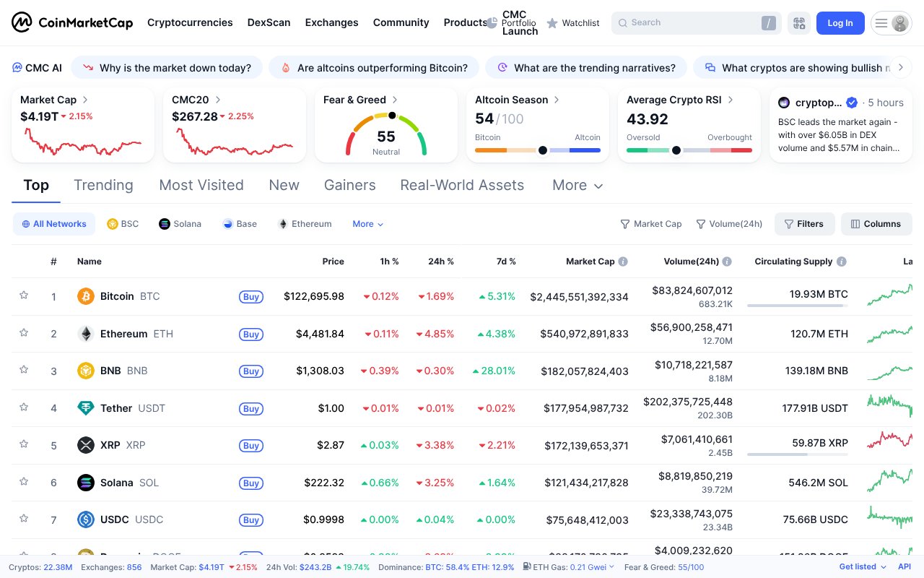Open the Filters panel
This screenshot has width=924, height=578.
(804, 224)
